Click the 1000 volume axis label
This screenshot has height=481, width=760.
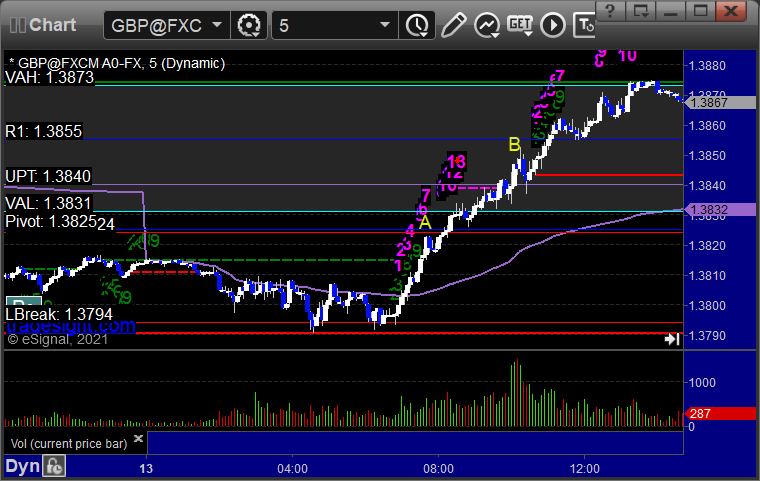pos(702,383)
